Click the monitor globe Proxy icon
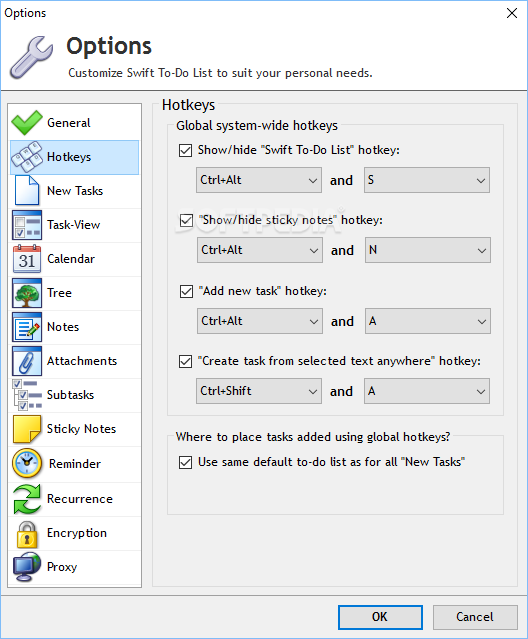 point(27,567)
